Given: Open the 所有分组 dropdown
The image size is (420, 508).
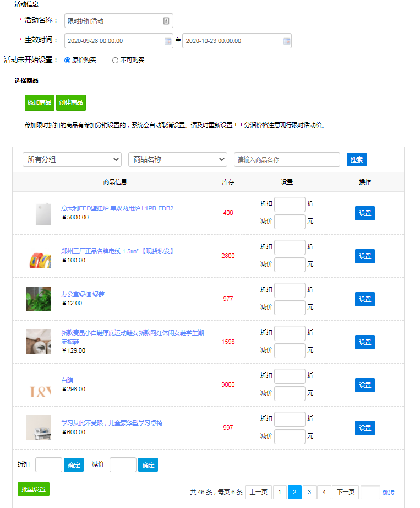Looking at the screenshot, I should (72, 159).
